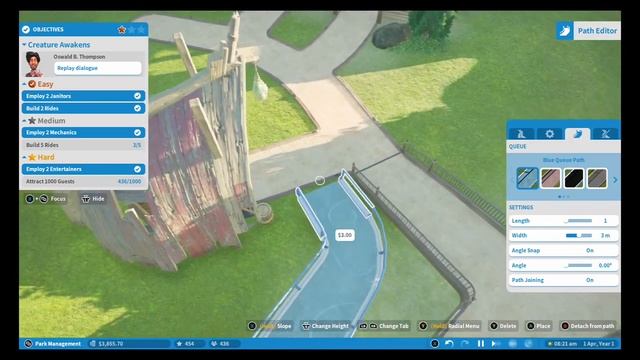Adjust the Length slider

click(578, 221)
